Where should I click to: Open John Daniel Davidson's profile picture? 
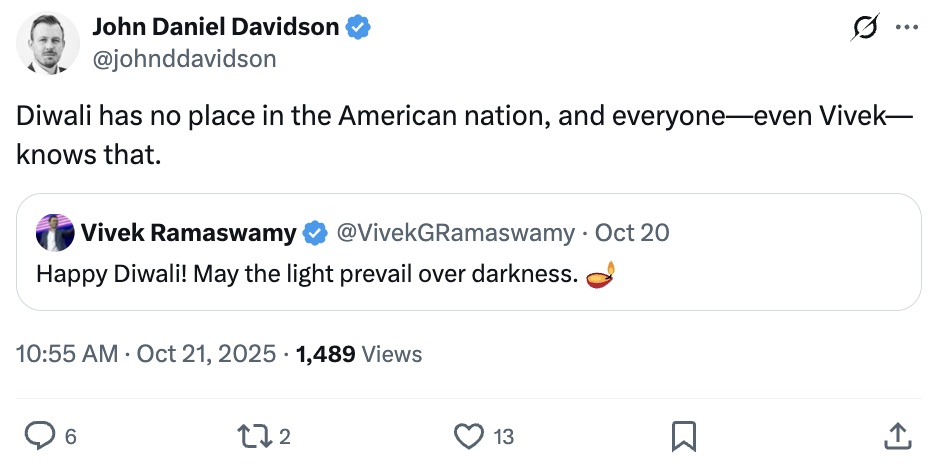click(48, 43)
